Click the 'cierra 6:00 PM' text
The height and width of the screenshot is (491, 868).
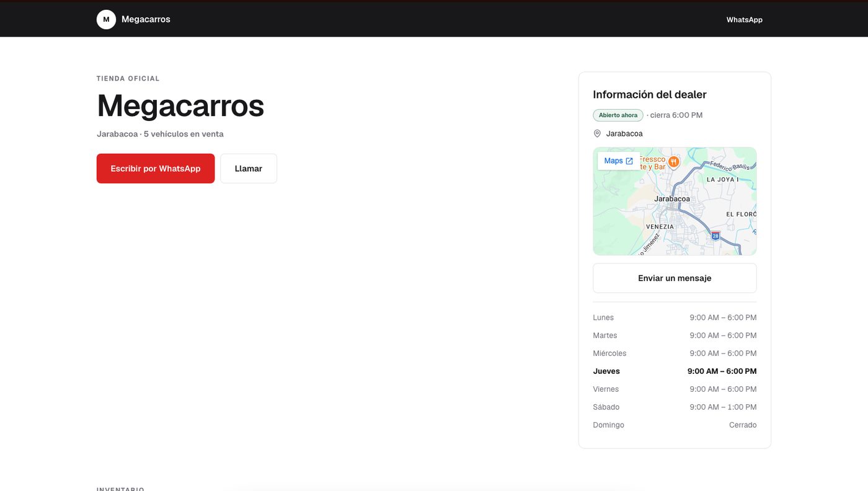(x=676, y=115)
